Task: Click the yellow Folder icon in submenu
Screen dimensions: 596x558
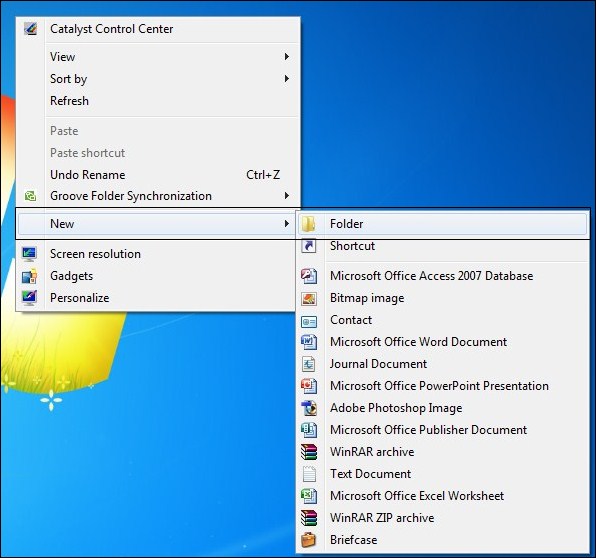Action: coord(308,224)
